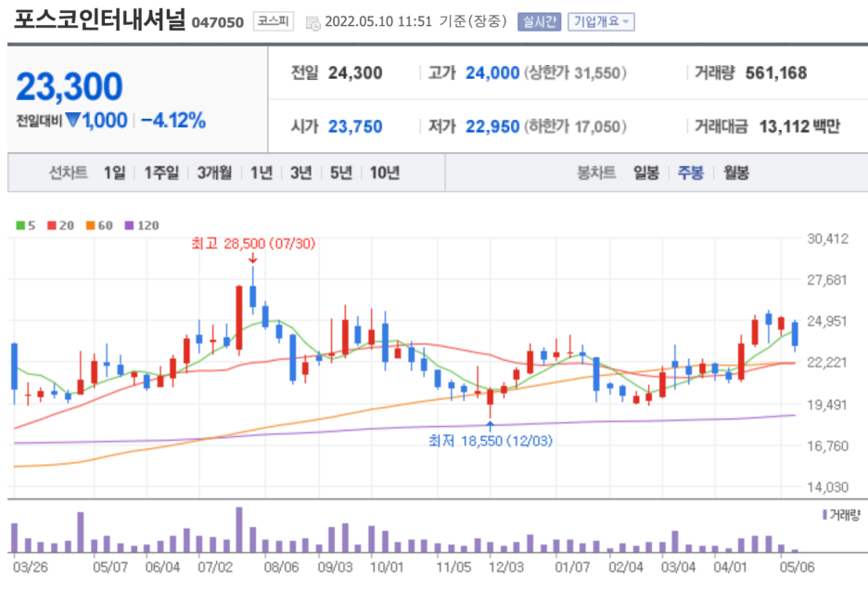Image resolution: width=868 pixels, height=592 pixels.
Task: Click the 05/06 date label on the axis
Action: 798,567
